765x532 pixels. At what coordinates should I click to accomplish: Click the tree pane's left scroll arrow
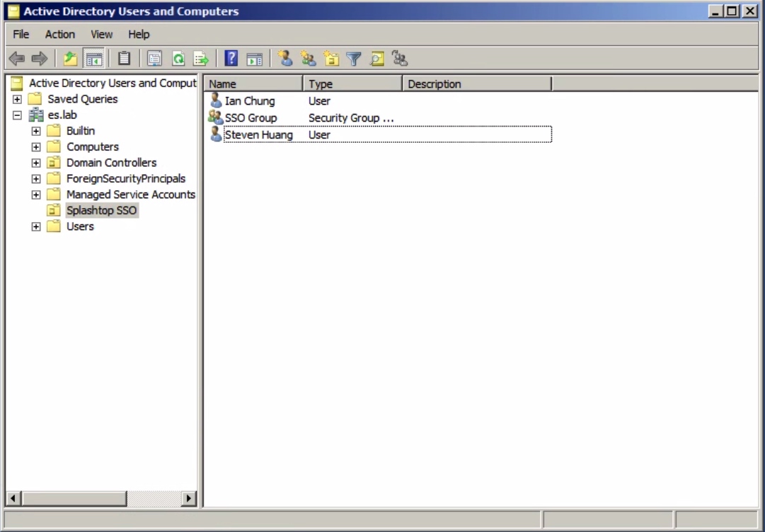13,498
